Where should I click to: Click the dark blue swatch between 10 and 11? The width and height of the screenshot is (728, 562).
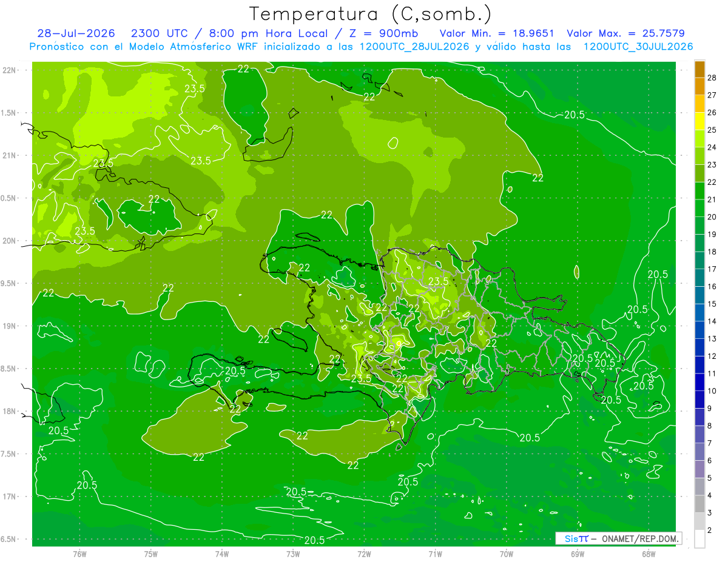pos(699,383)
